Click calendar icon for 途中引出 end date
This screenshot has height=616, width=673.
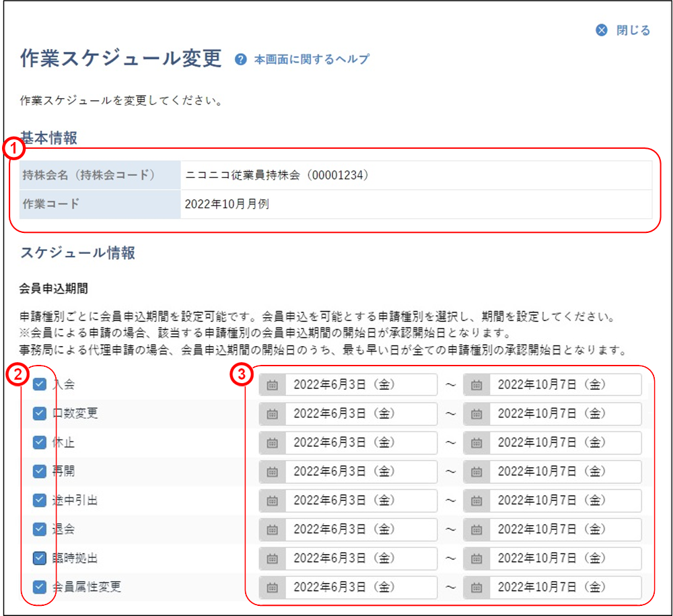click(x=476, y=501)
